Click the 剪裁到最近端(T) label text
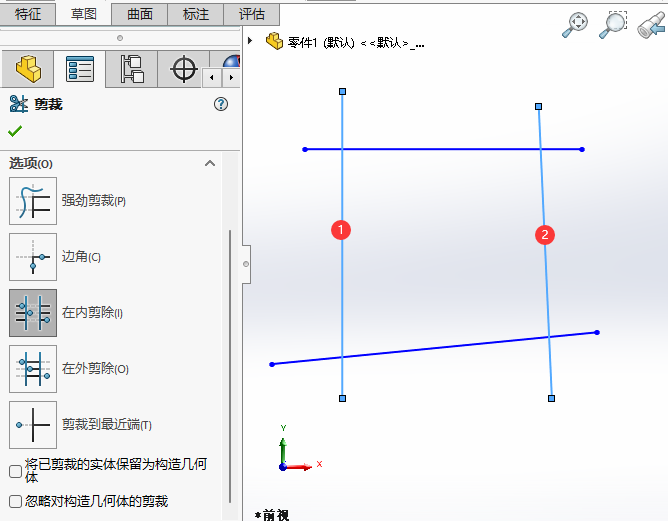 (107, 424)
